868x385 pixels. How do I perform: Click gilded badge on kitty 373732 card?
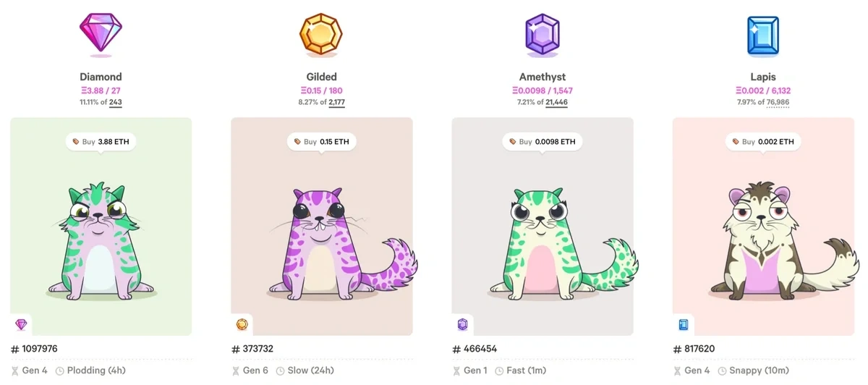[242, 325]
